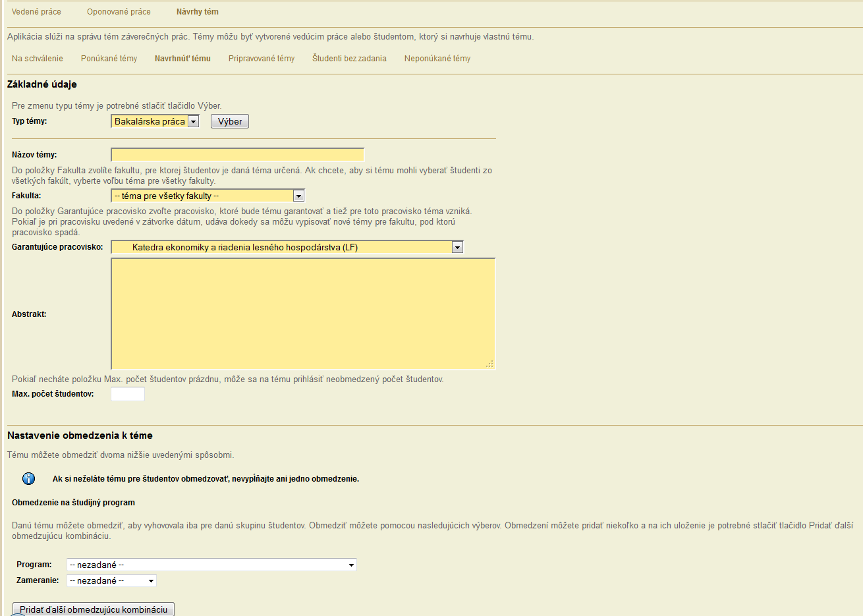This screenshot has height=616, width=863.
Task: Select Navrhnúť tému section
Action: 182,59
